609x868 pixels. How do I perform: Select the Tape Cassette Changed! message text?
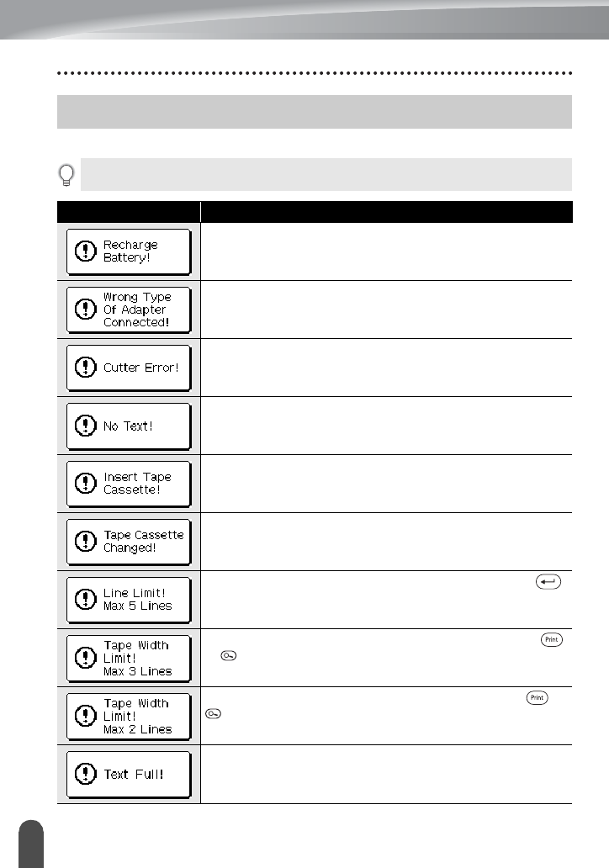tap(143, 542)
